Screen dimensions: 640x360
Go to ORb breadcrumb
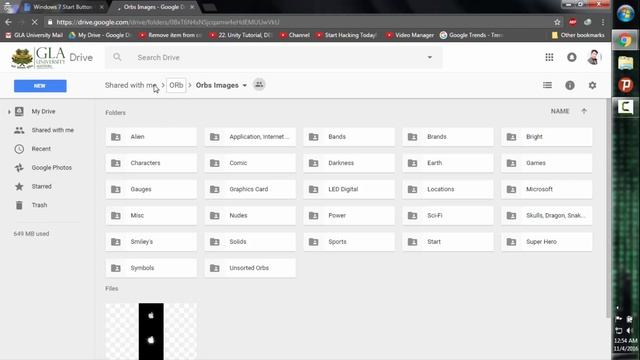click(176, 85)
